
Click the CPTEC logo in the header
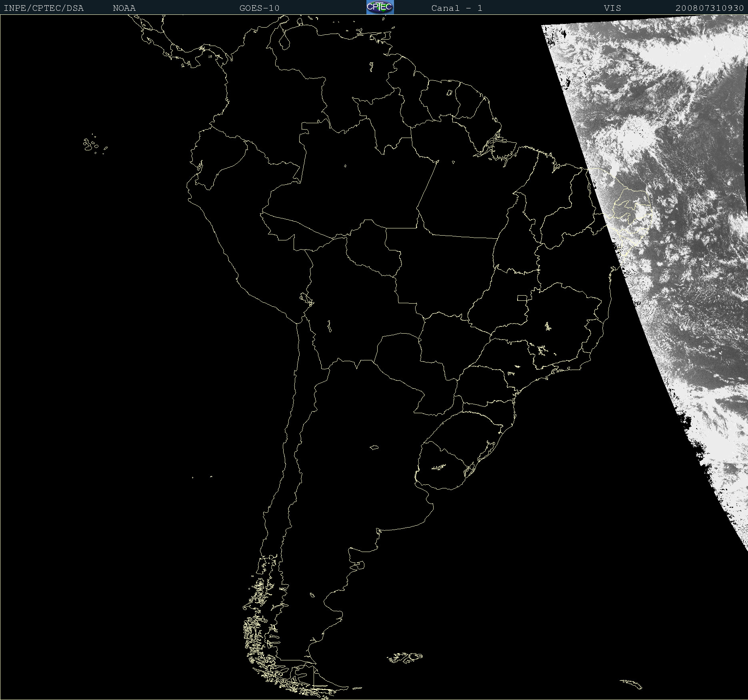pyautogui.click(x=380, y=7)
